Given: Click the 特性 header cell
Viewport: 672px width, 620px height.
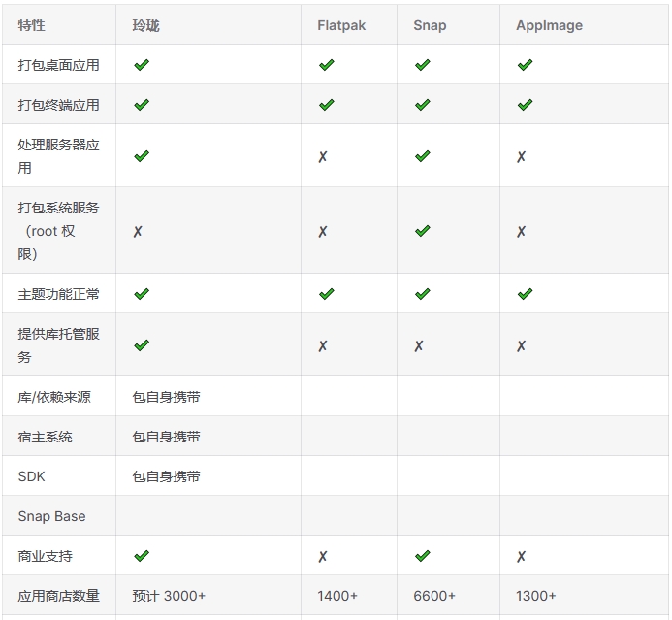Looking at the screenshot, I should point(32,25).
